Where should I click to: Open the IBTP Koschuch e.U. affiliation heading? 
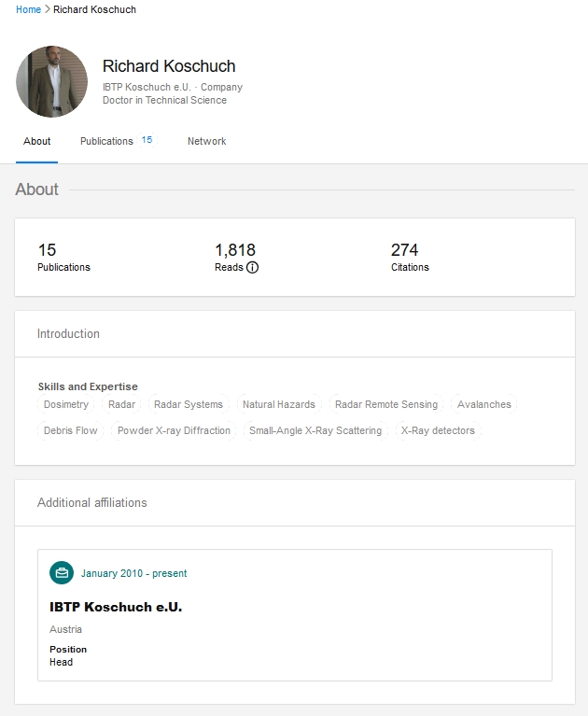click(x=116, y=607)
